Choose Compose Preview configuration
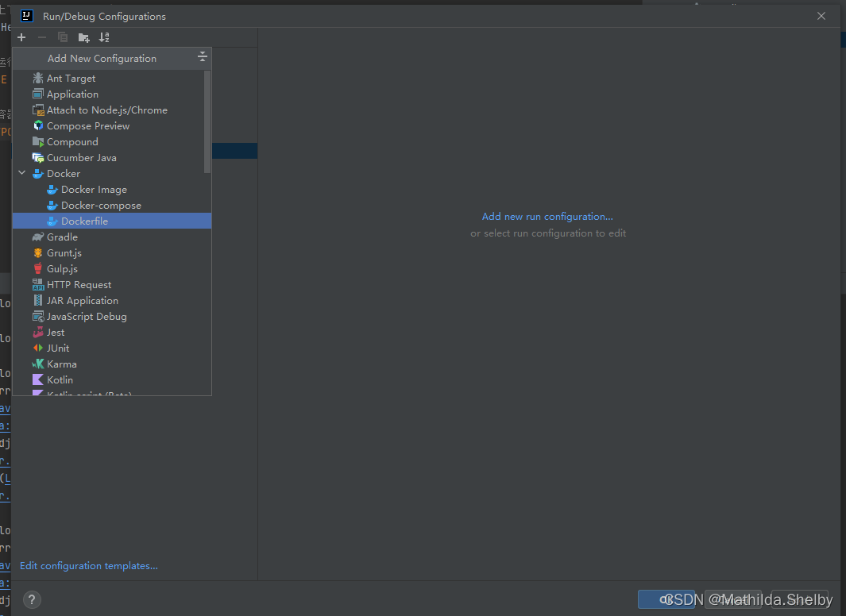Viewport: 846px width, 616px height. pos(112,126)
